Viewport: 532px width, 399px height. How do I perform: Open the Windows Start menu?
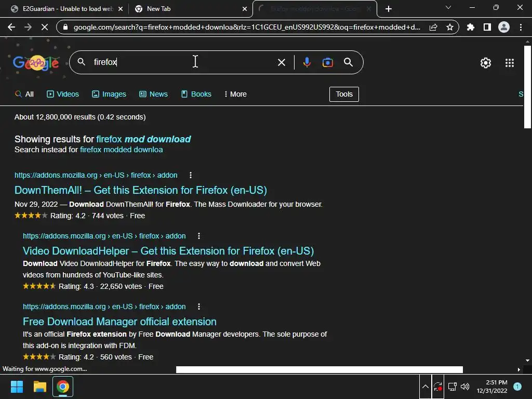coord(17,387)
